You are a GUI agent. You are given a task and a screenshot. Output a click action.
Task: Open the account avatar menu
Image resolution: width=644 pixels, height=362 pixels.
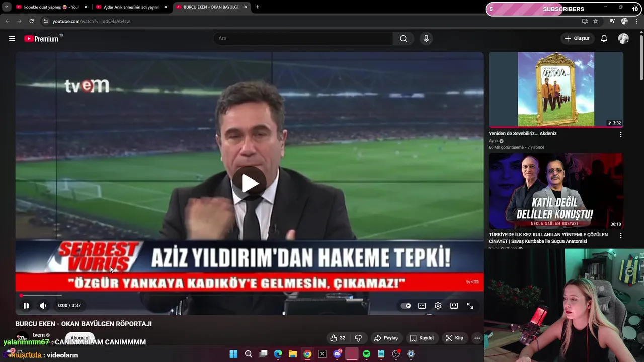pyautogui.click(x=623, y=39)
